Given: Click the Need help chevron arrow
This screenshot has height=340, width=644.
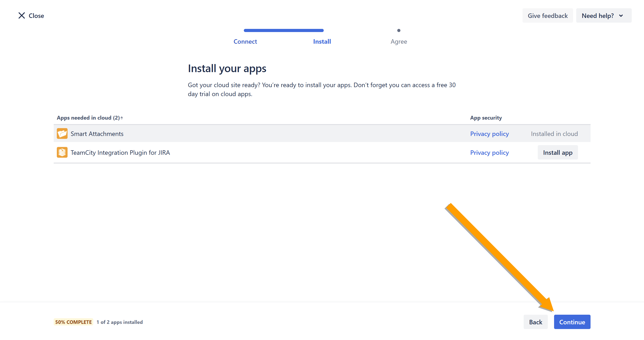Looking at the screenshot, I should (x=621, y=15).
